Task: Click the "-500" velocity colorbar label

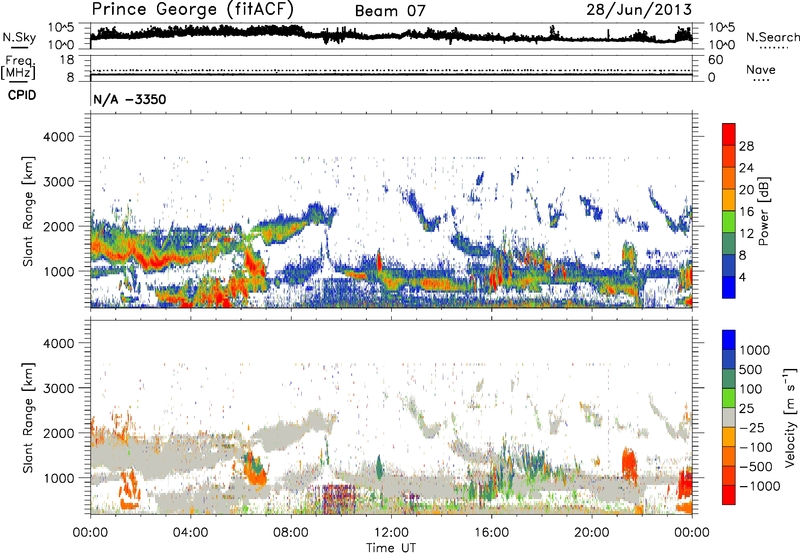Action: [x=756, y=467]
